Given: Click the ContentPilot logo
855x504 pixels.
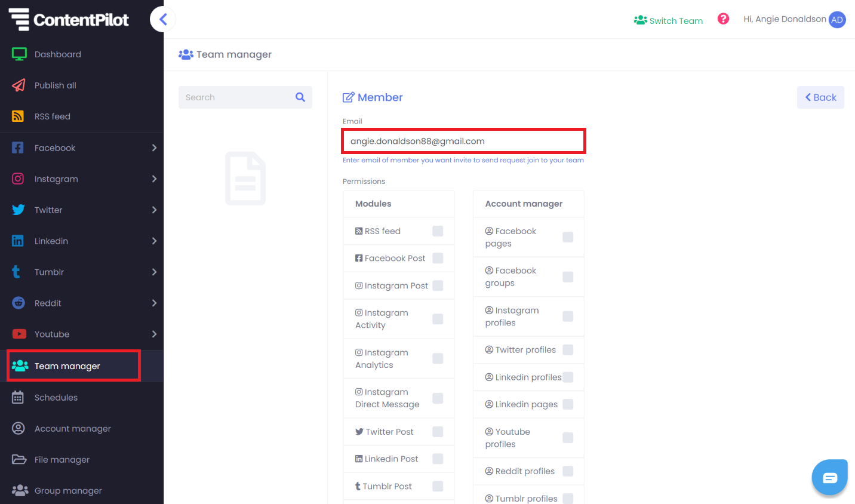Looking at the screenshot, I should [69, 20].
